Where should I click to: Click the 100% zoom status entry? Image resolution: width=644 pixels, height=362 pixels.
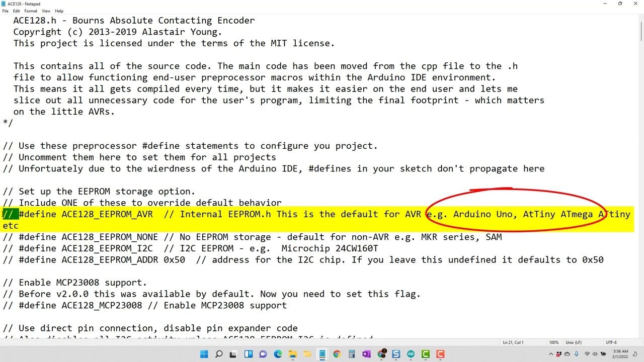[553, 342]
